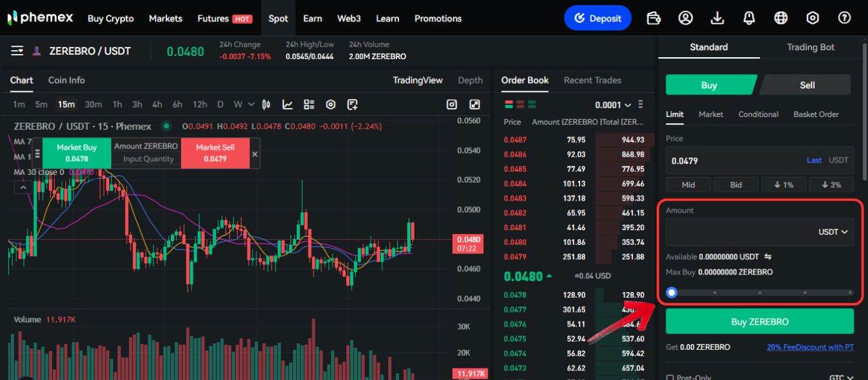Open the pair list hamburger menu
The width and height of the screenshot is (868, 380).
tap(17, 51)
